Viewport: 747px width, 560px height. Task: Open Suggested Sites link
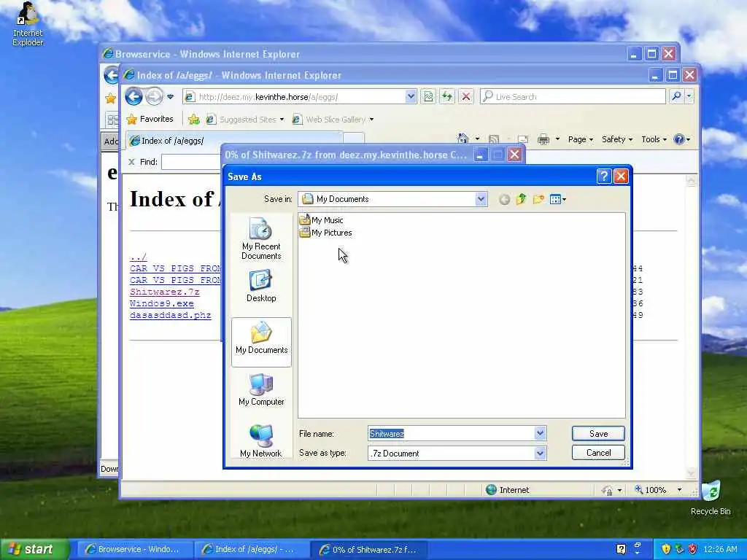coord(245,120)
